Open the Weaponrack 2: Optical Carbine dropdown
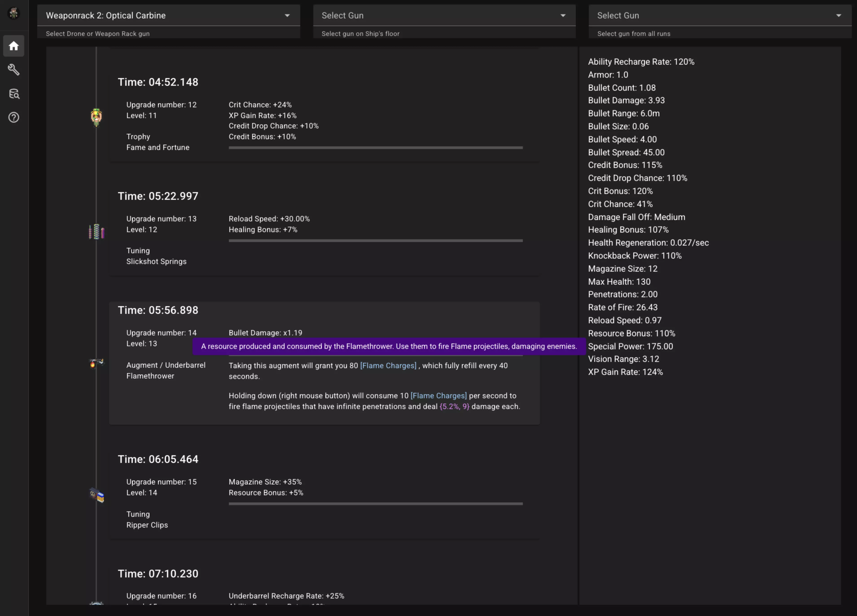The height and width of the screenshot is (616, 857). (168, 15)
